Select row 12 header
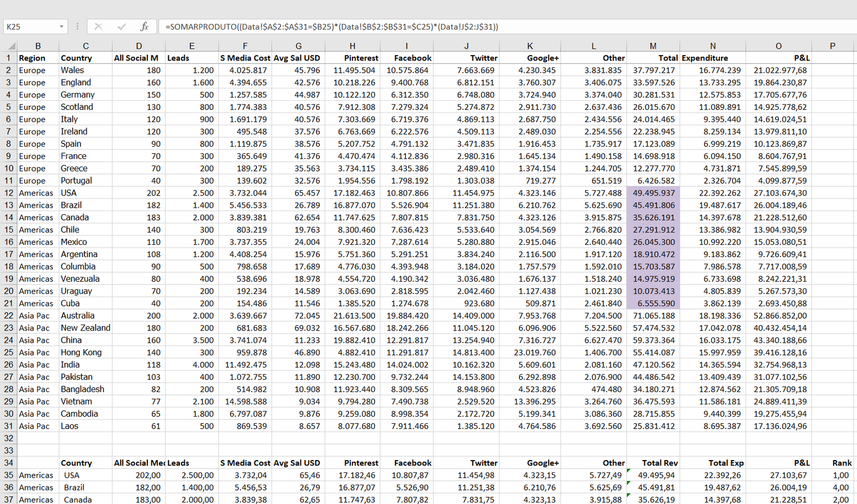The image size is (857, 504). tap(9, 193)
